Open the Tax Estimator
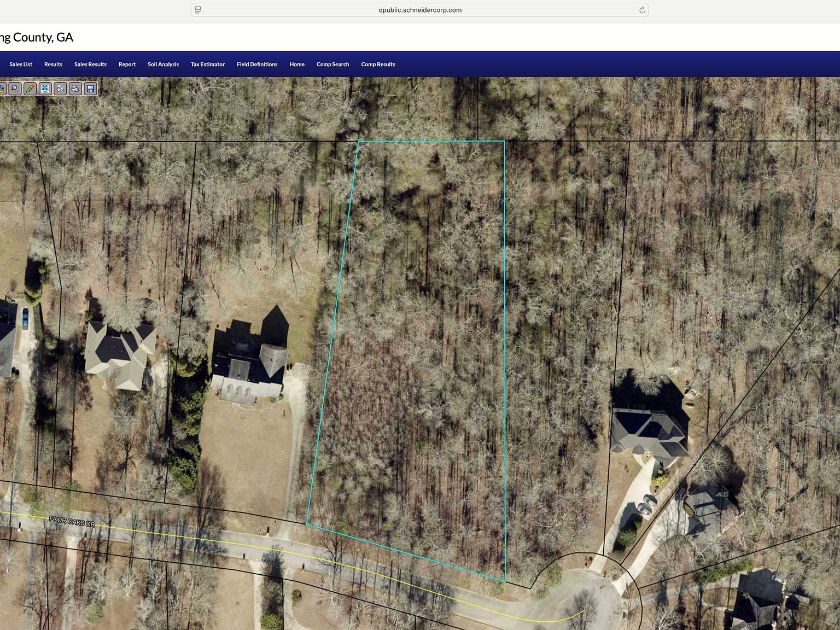The width and height of the screenshot is (840, 630). [207, 64]
